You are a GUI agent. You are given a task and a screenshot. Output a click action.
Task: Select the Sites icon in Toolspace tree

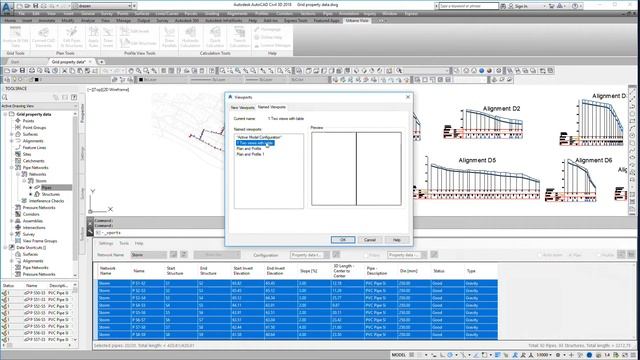click(18, 154)
